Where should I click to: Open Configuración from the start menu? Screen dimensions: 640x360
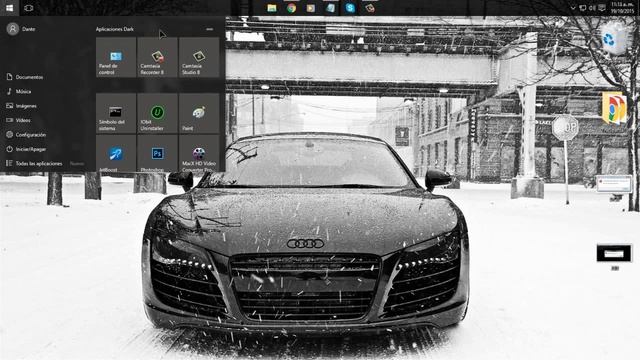(26, 135)
